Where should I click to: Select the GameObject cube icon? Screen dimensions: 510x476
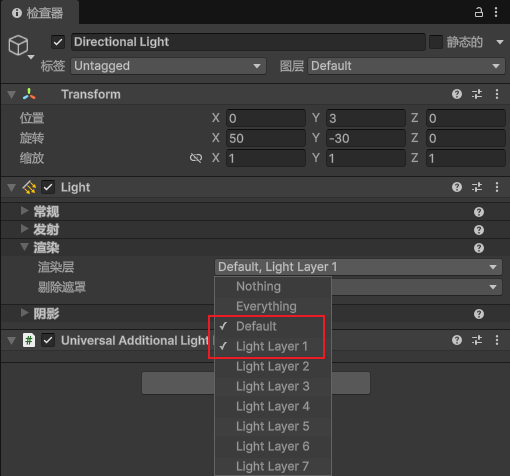(18, 45)
